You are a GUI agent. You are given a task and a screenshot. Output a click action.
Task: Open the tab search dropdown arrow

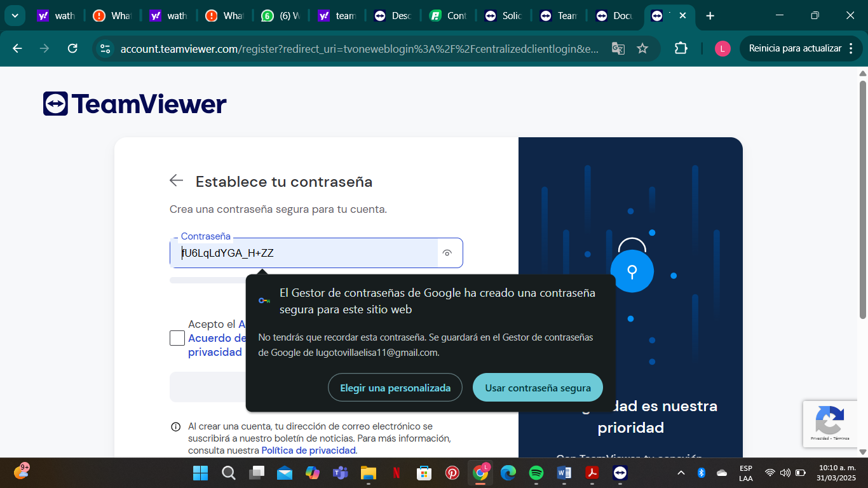click(15, 15)
